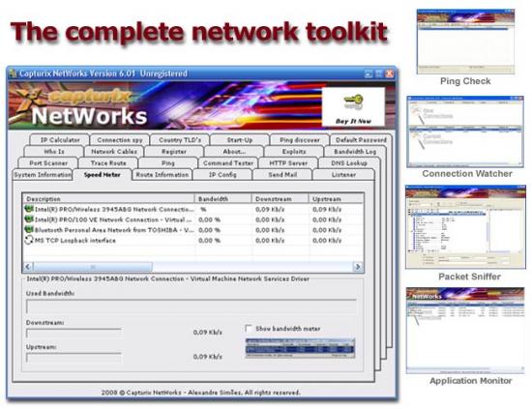The image size is (532, 409).
Task: Open the Application Monitor thumbnail
Action: 465,331
